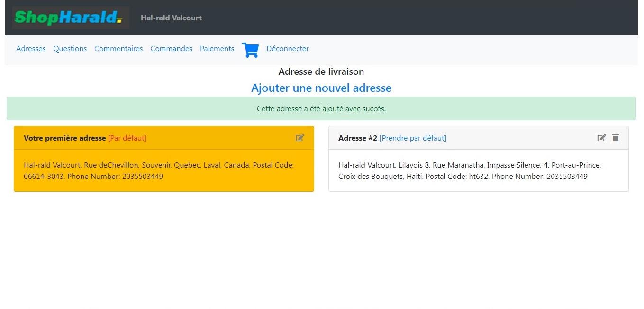Click the Hal-rald Valcourt username in header
644x309 pixels.
click(171, 18)
